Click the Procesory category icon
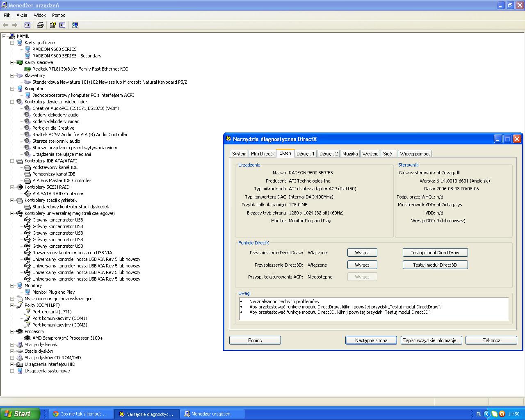This screenshot has width=525, height=420. [20, 331]
